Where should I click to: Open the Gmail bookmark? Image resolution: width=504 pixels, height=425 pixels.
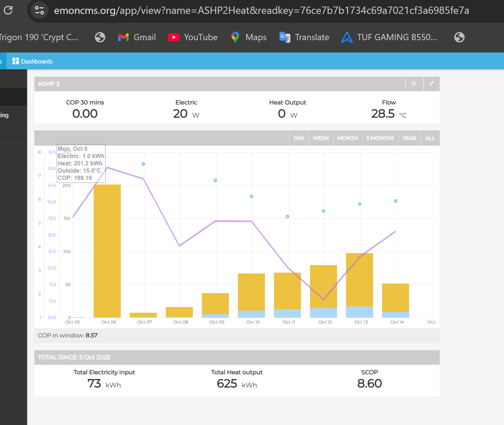coord(137,37)
